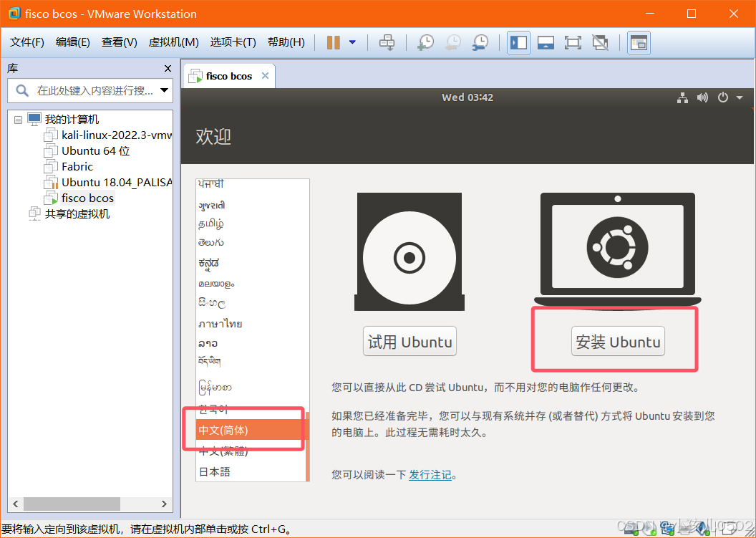Select the kali-linux-2022.3 virtual machine
Screen dimensions: 756x538
click(116, 135)
